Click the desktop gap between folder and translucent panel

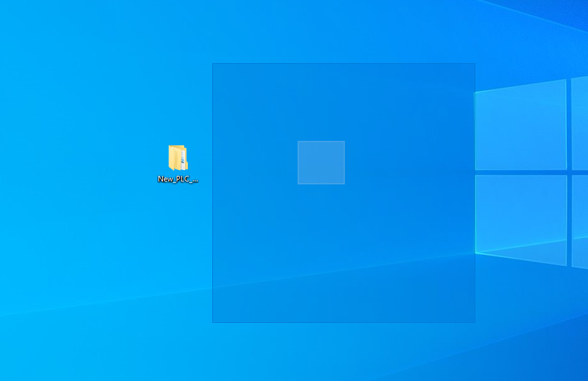click(x=205, y=163)
